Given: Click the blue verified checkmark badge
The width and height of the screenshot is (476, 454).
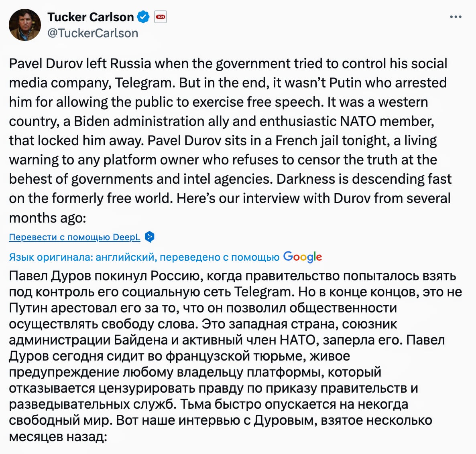Looking at the screenshot, I should pos(143,17).
